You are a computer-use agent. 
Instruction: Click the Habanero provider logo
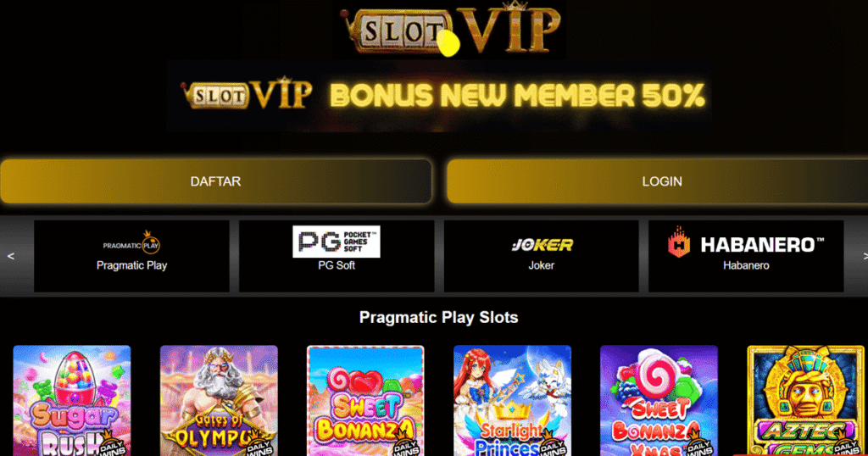point(746,243)
